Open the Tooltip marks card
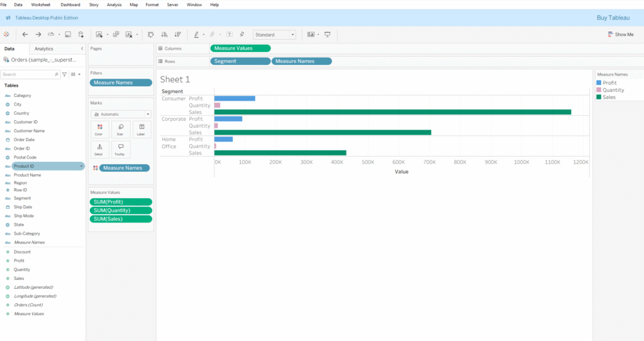 tap(120, 149)
